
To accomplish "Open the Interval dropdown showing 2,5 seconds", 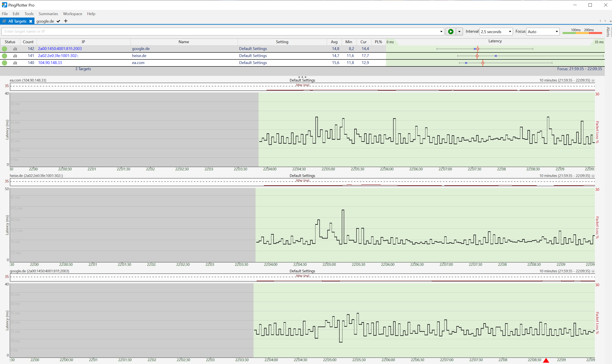I will [x=496, y=31].
